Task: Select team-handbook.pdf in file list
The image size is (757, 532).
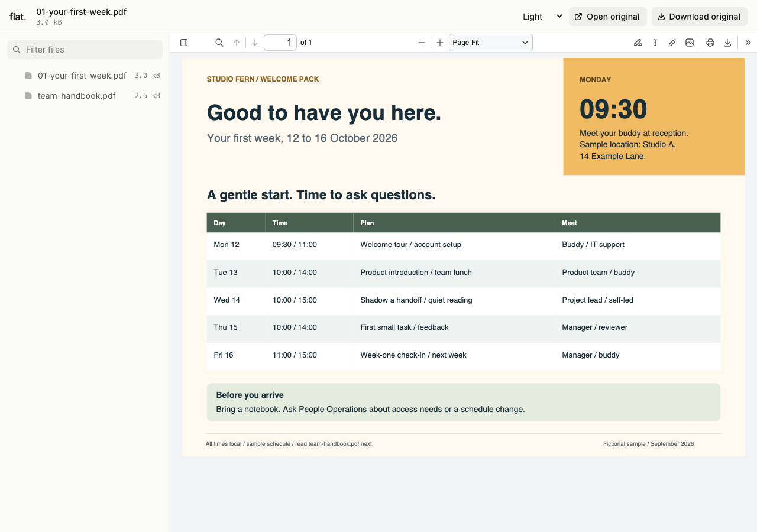Action: point(85,96)
